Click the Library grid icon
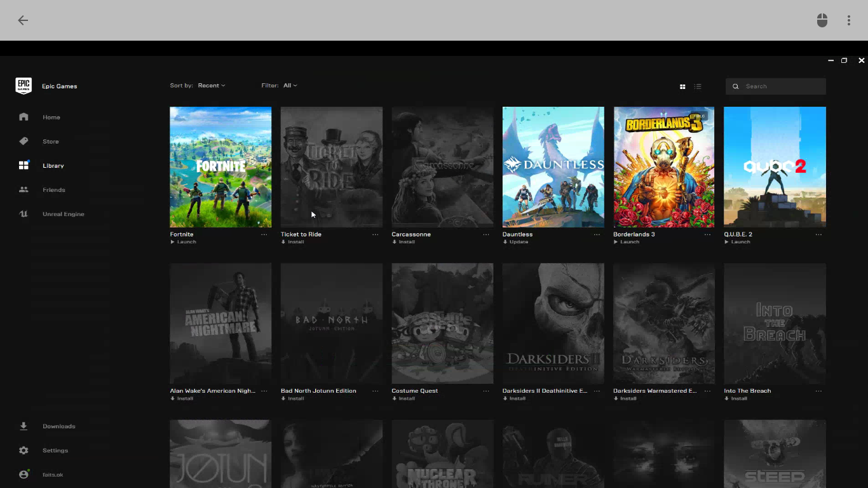Image resolution: width=868 pixels, height=488 pixels. (24, 165)
